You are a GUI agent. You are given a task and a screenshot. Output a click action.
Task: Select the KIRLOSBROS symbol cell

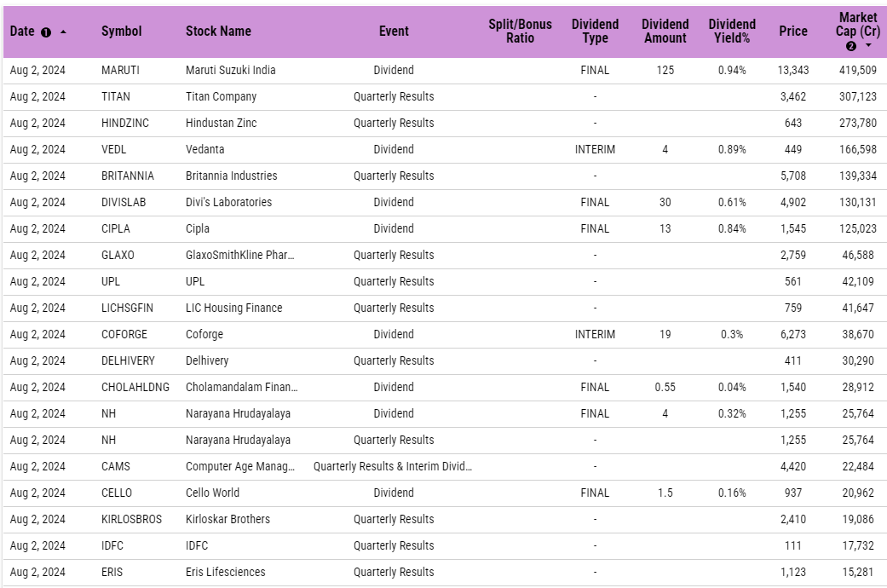coord(131,519)
